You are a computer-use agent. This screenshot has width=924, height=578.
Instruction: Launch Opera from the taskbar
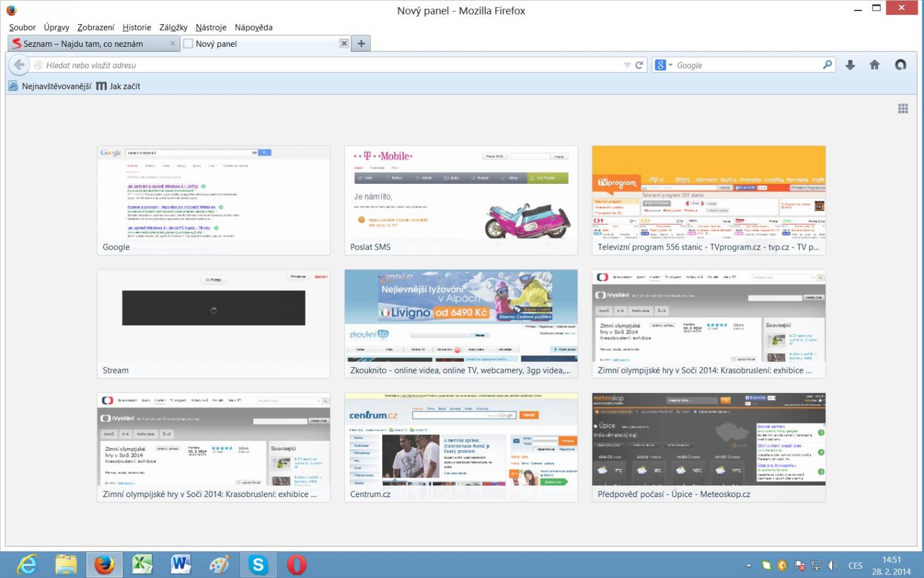click(x=296, y=564)
